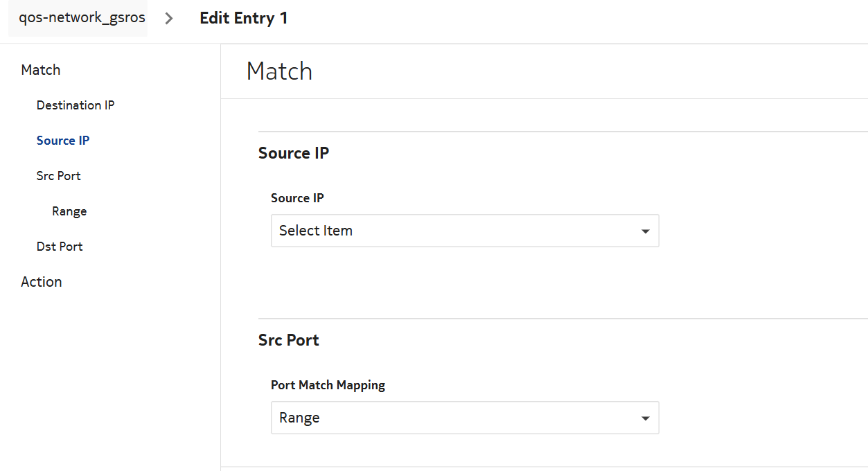Go back to qos-network_gsros breadcrumb
The height and width of the screenshot is (471, 868).
(82, 18)
